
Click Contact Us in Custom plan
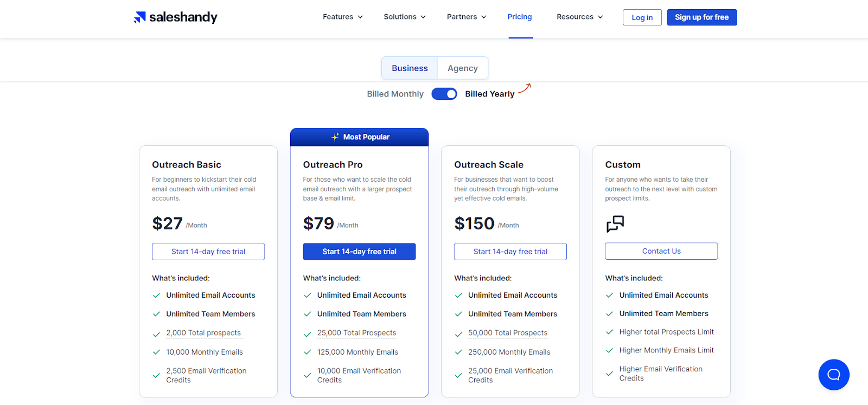661,251
